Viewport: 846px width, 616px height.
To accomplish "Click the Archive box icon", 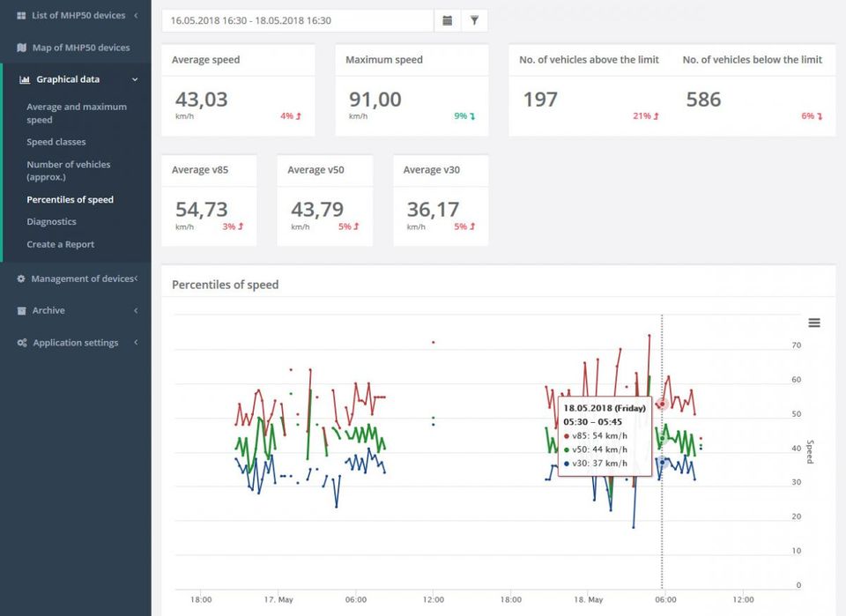I will pyautogui.click(x=21, y=311).
